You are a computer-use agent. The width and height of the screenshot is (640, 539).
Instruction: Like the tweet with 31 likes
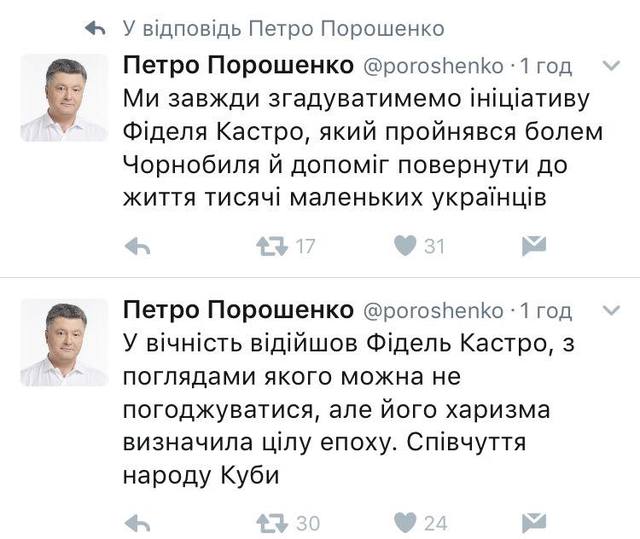(404, 245)
